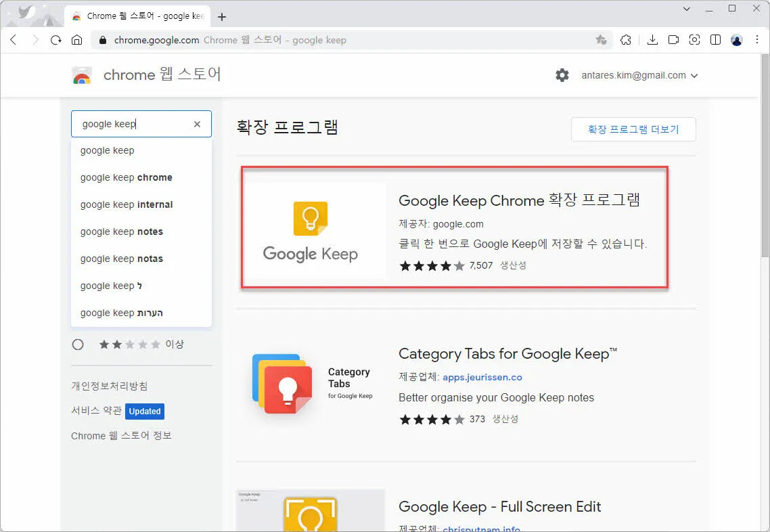770x532 pixels.
Task: Click the 생산성 category of Category Tabs
Action: point(505,419)
